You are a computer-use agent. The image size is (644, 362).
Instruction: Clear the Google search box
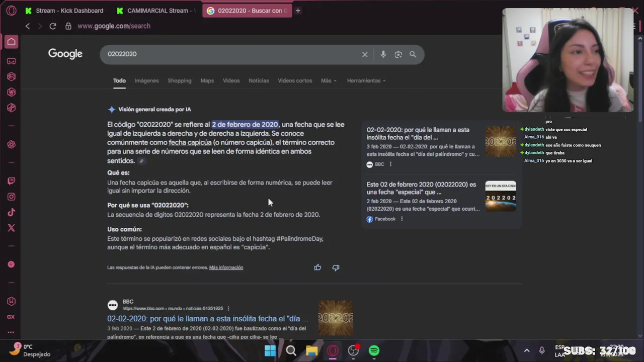[365, 54]
